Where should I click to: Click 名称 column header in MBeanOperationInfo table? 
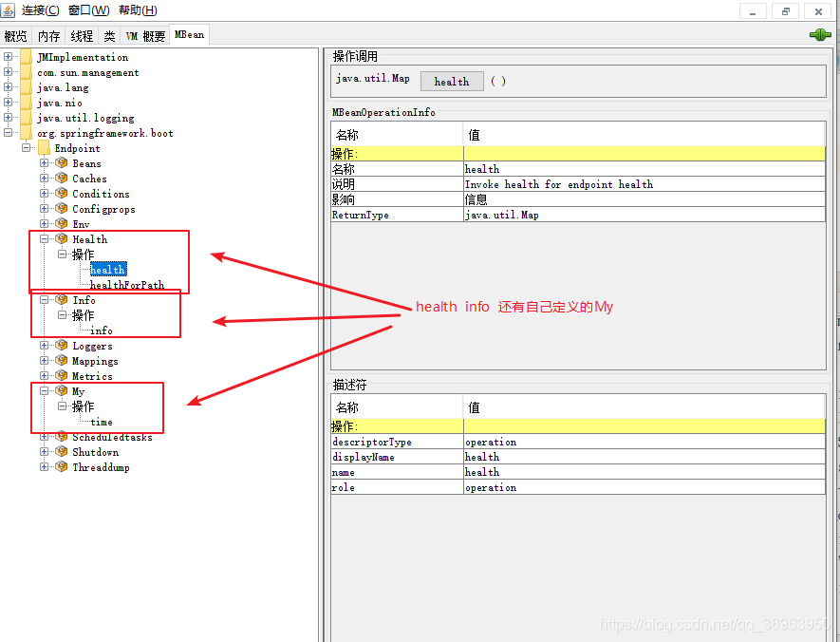[x=397, y=135]
